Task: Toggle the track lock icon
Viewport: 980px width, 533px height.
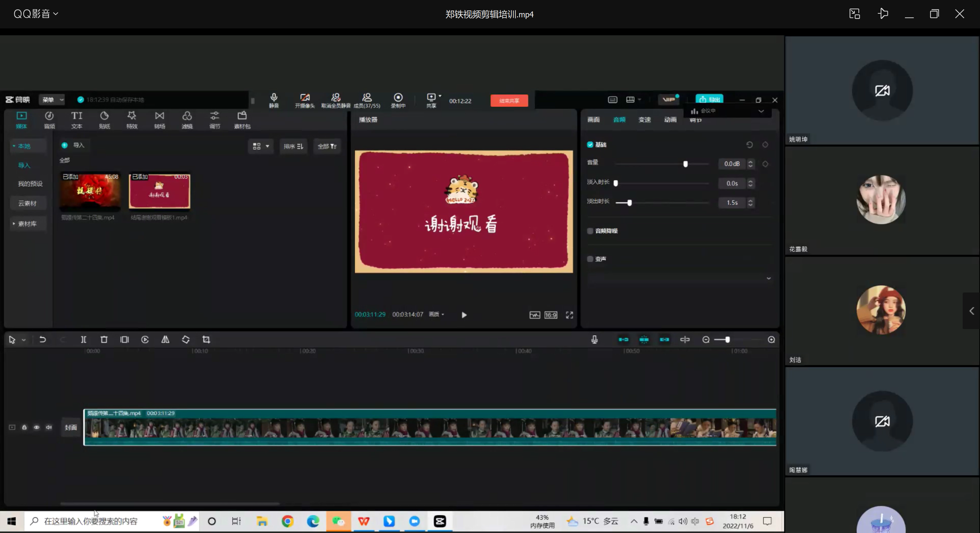Action: 24,427
